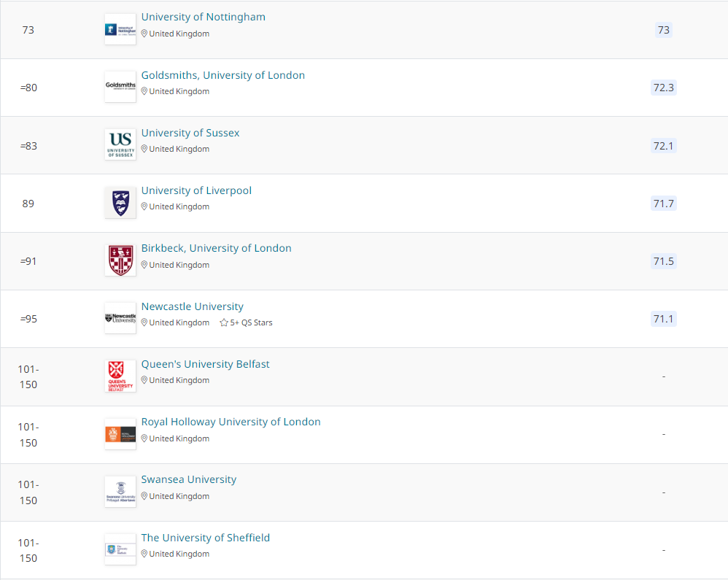This screenshot has width=728, height=580.
Task: Click the star icon beside 5+ QS Stars
Action: tap(224, 322)
